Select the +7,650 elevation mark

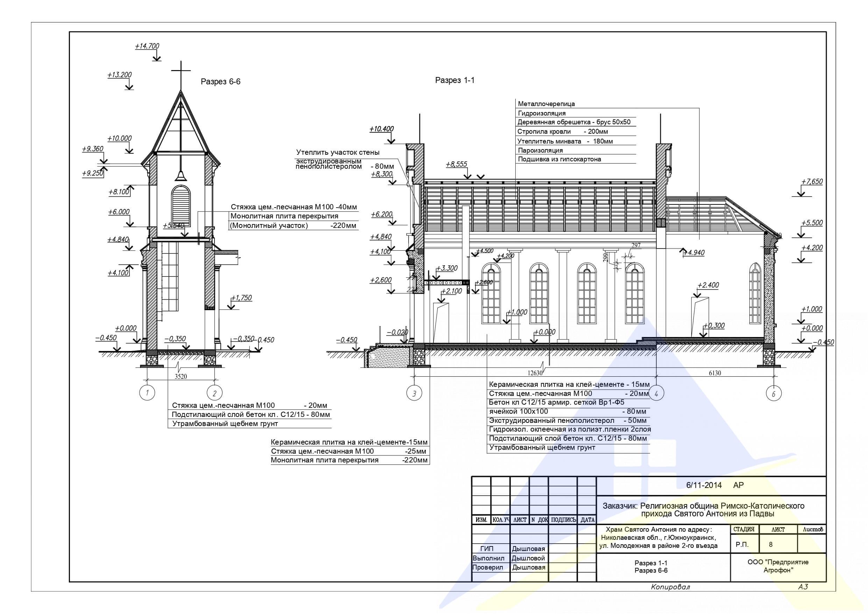point(812,182)
